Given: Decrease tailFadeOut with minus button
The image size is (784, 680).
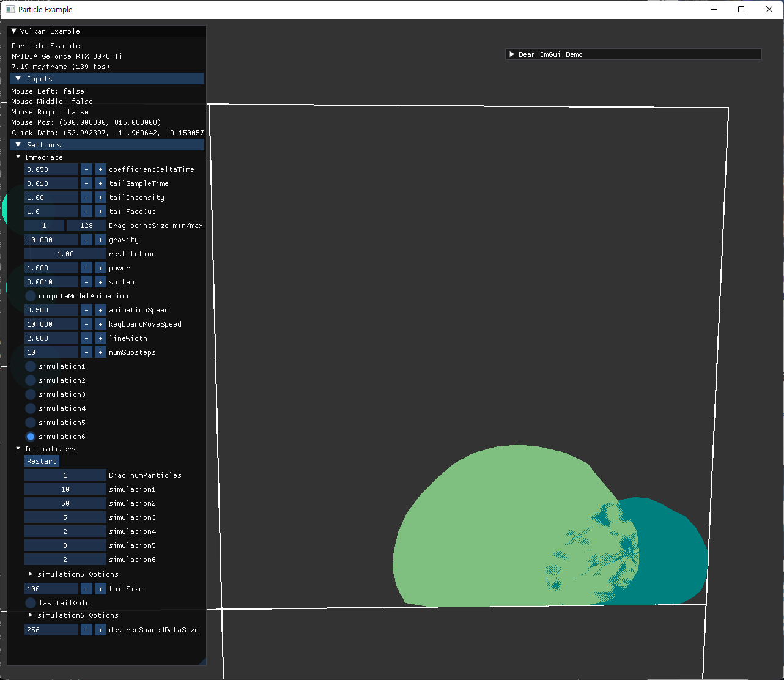Looking at the screenshot, I should [86, 212].
